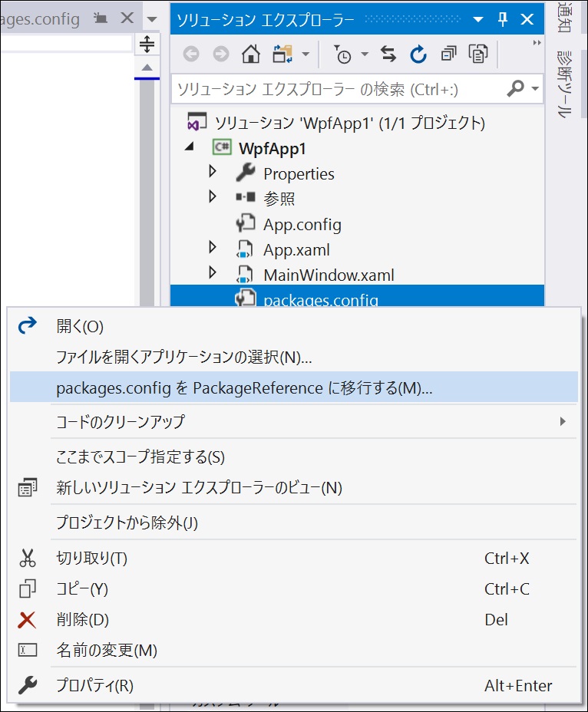Open search options dropdown next to magnifier
This screenshot has width=588, height=712.
click(535, 88)
